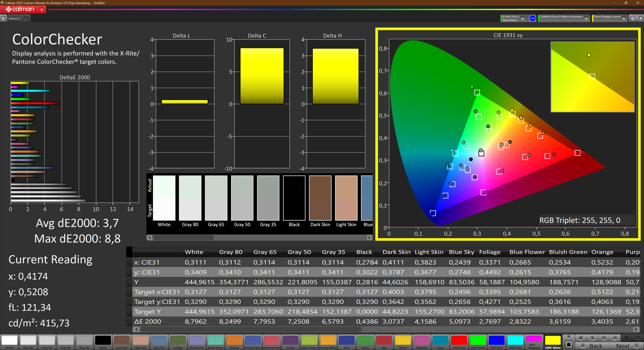Click the continuous read infinity icon
Screen dimensions: 644x350
tap(615, 338)
